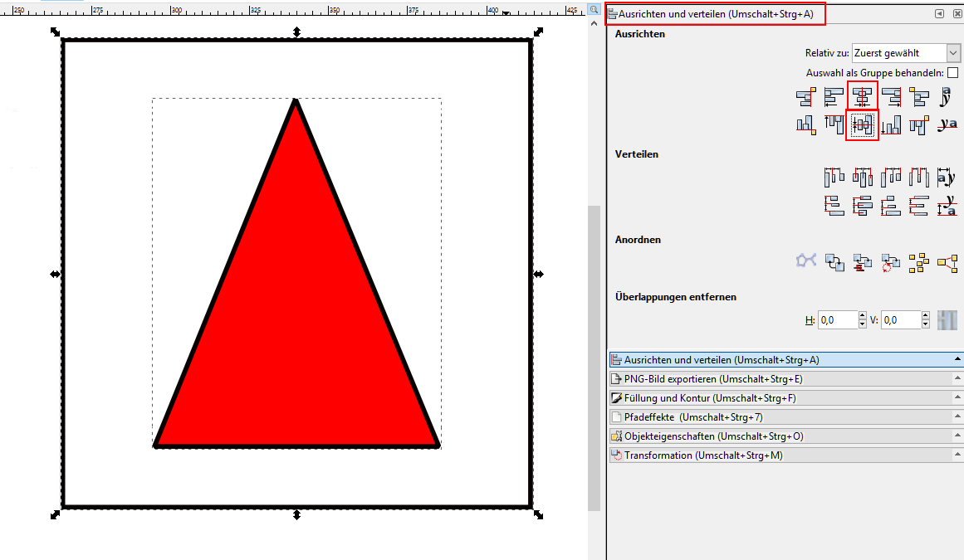Image resolution: width=964 pixels, height=560 pixels.
Task: Make horizontal gaps between objects equal
Action: click(919, 178)
